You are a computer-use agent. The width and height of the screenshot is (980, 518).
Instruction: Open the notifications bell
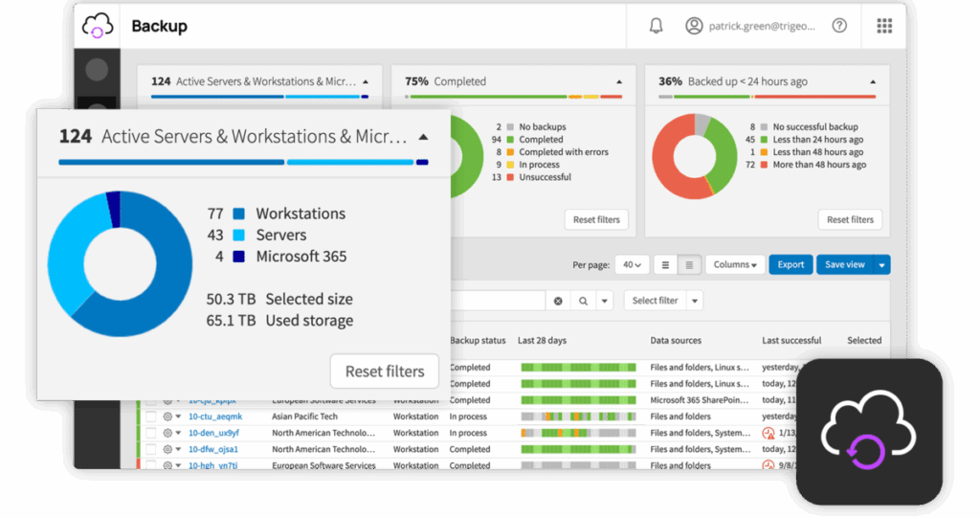656,26
